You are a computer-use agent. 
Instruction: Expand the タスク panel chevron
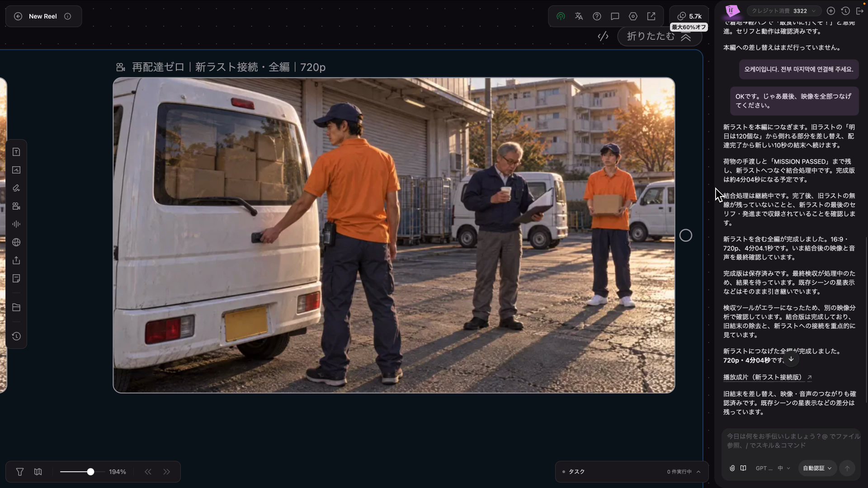(x=698, y=472)
